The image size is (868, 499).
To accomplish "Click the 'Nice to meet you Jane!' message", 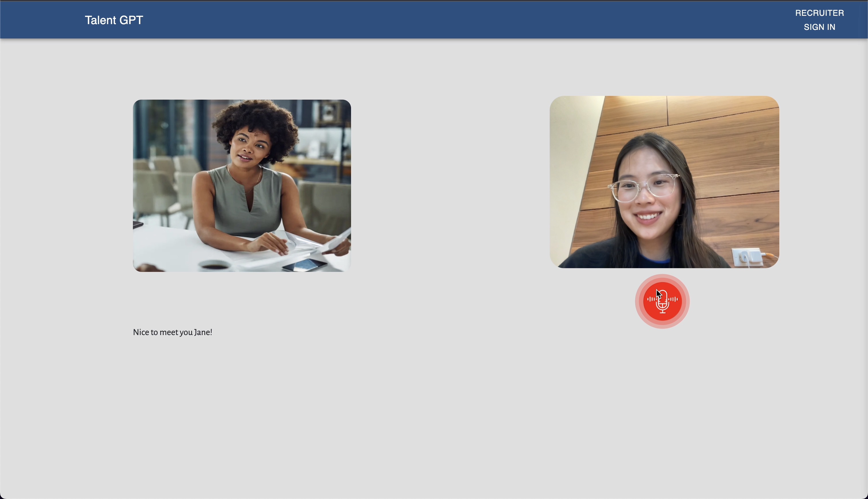I will tap(172, 332).
